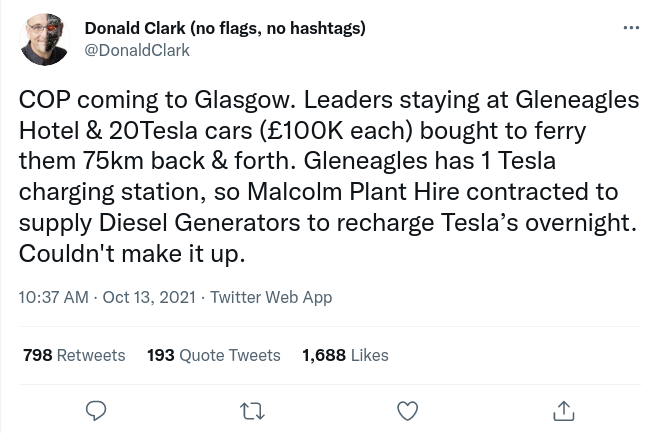Click Donald Clark's profile avatar
Screen dimensions: 652x433
click(45, 40)
